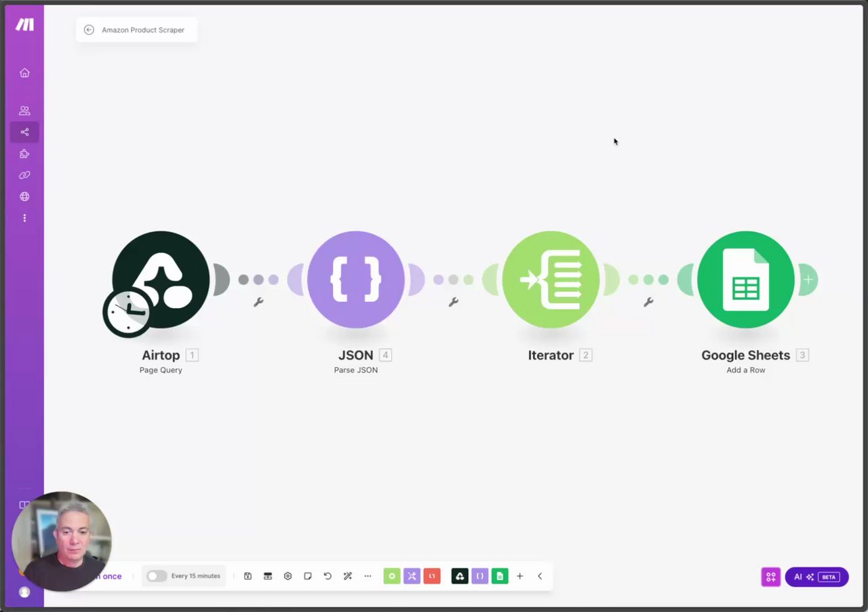Viewport: 868px width, 612px height.
Task: Open More options dots in sidebar
Action: click(24, 218)
